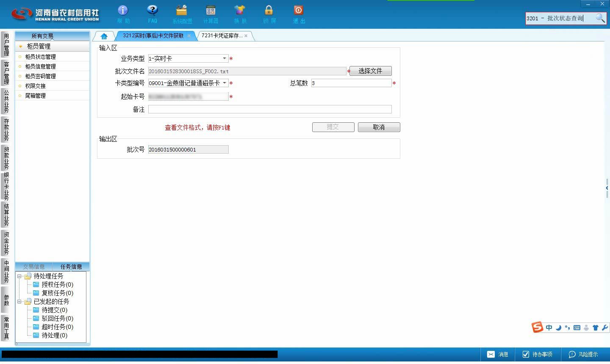Open the 结算业务 side tab
This screenshot has width=610, height=364.
point(6,215)
